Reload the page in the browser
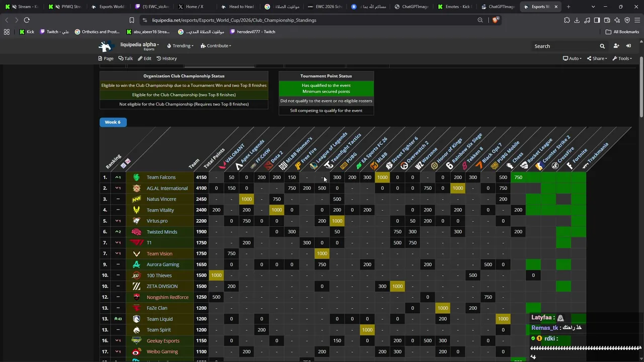The image size is (644, 362). (x=27, y=20)
